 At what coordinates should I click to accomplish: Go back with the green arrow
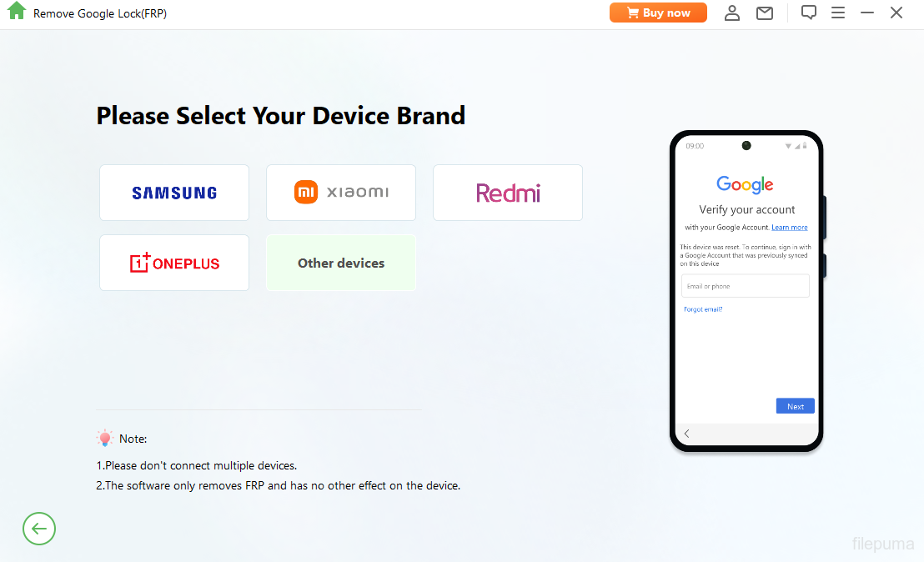[39, 528]
